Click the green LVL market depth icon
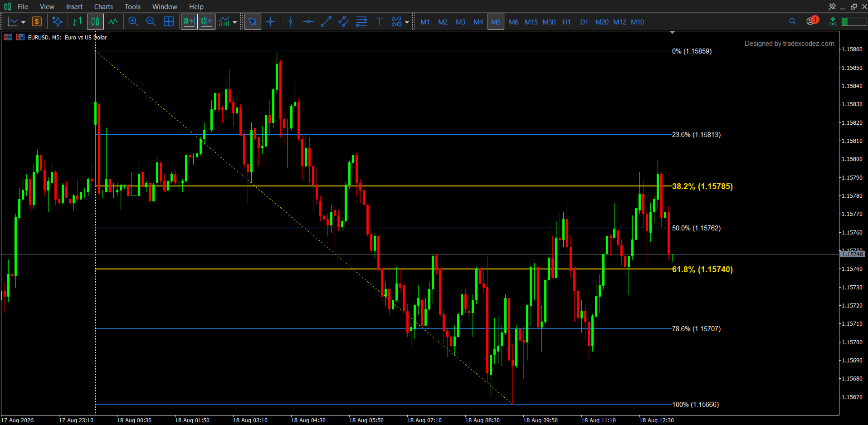This screenshot has height=425, width=868. coord(833,21)
